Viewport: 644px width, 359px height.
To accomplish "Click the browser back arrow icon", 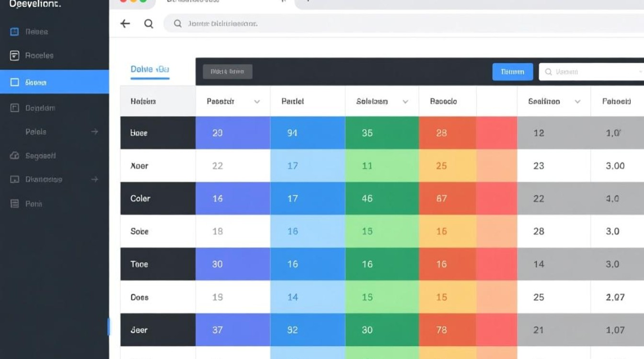I will [125, 23].
